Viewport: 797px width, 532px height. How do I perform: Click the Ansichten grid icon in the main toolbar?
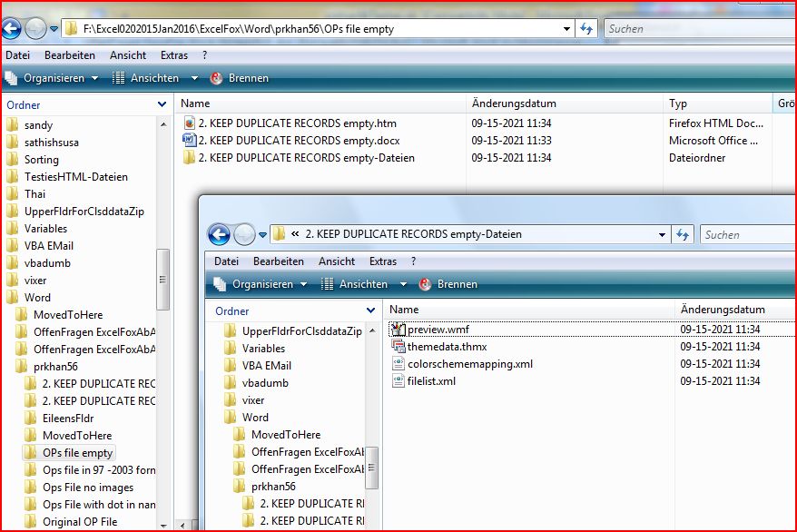click(x=118, y=78)
